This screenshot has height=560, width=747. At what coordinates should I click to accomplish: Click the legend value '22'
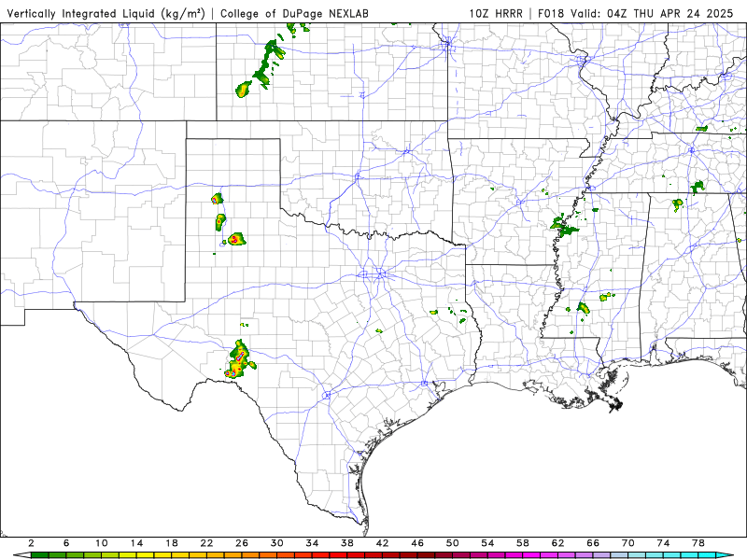click(x=206, y=543)
